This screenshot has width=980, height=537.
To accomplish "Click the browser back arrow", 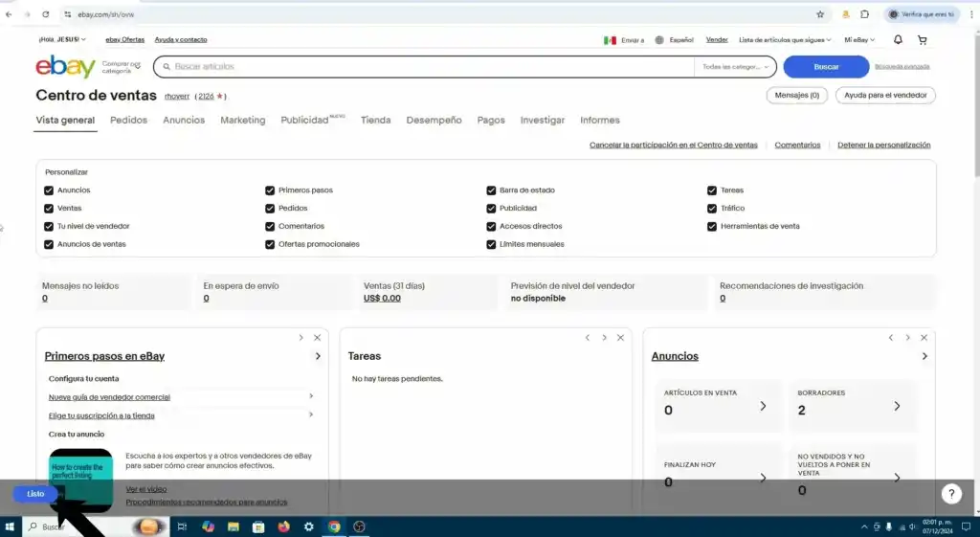I will (x=9, y=14).
